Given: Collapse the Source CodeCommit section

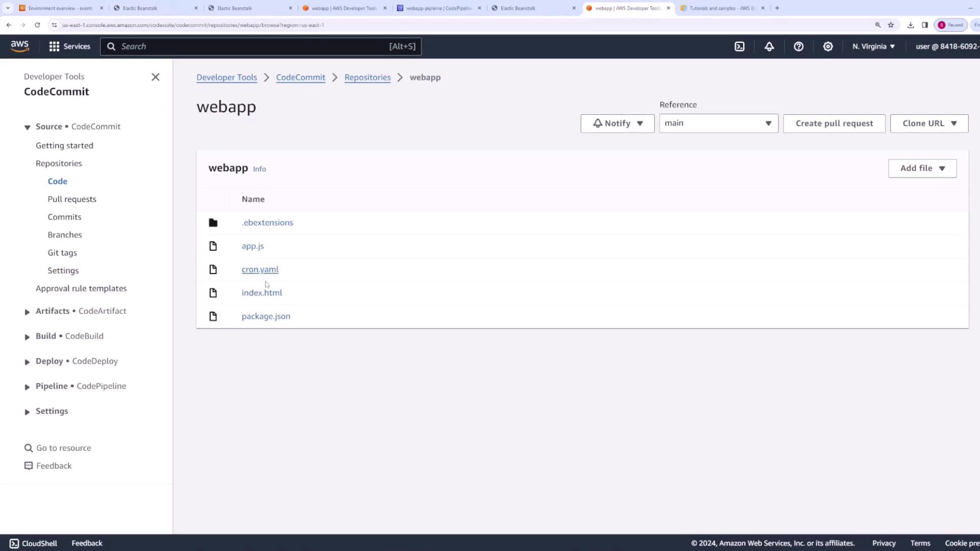Looking at the screenshot, I should (27, 127).
